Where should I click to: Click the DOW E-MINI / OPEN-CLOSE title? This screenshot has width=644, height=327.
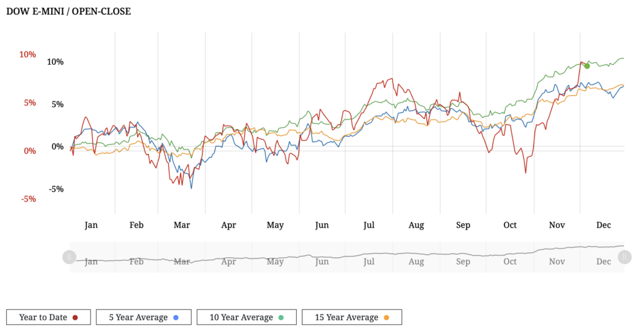(x=69, y=11)
